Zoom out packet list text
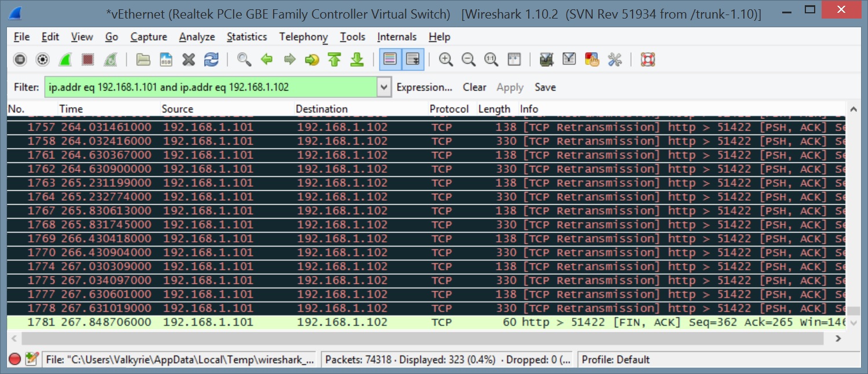The image size is (868, 374). 468,59
